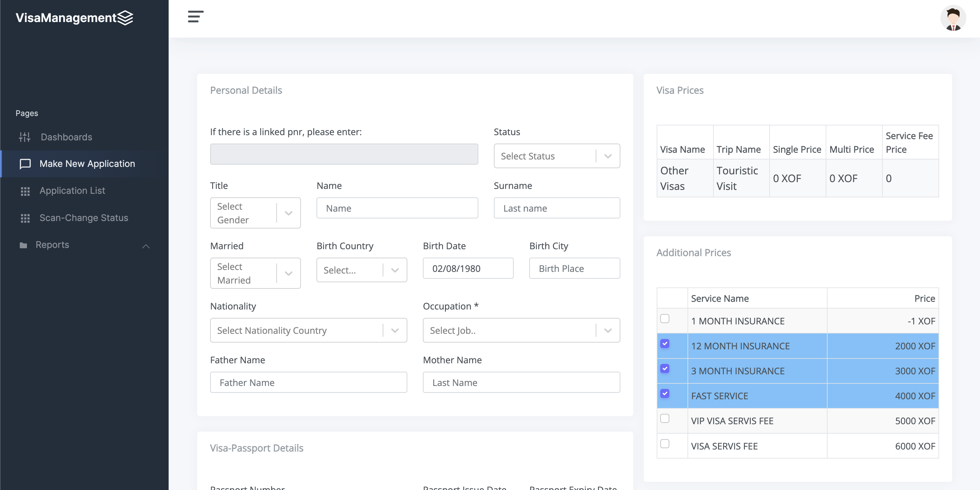Click the Make New Application chat icon
Viewport: 980px width, 490px height.
25,164
